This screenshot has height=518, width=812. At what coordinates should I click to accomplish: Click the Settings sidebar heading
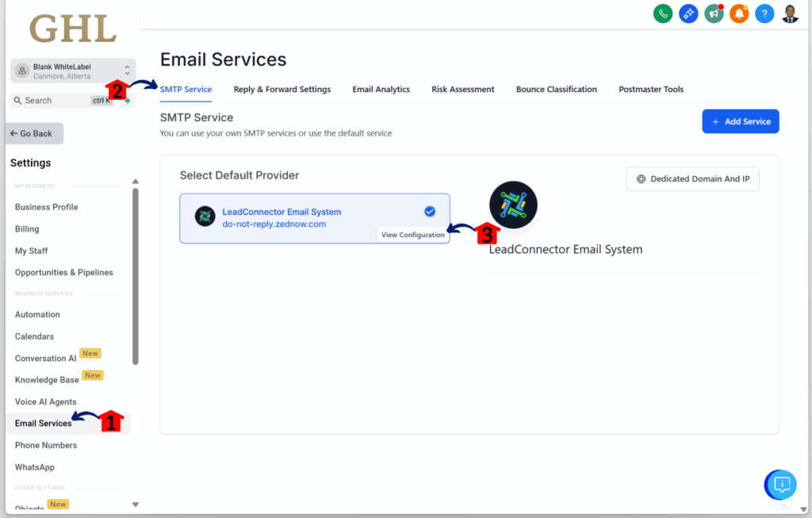click(31, 163)
